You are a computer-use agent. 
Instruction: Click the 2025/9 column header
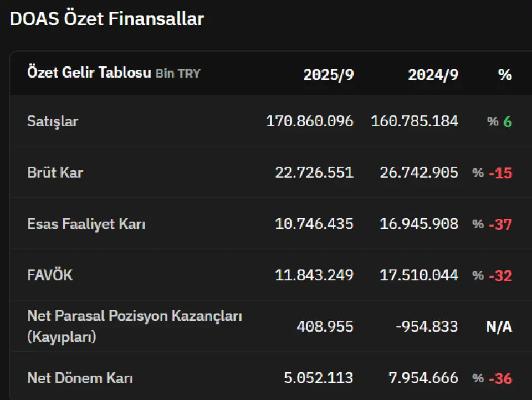click(x=328, y=75)
